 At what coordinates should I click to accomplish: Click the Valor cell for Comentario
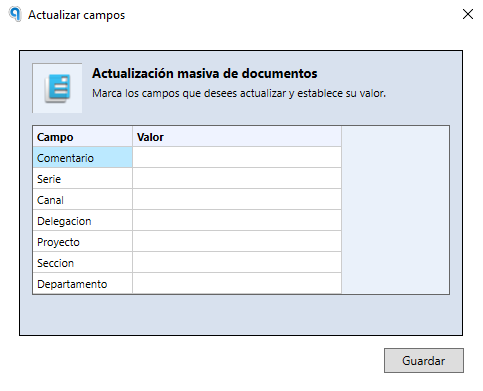pos(237,158)
